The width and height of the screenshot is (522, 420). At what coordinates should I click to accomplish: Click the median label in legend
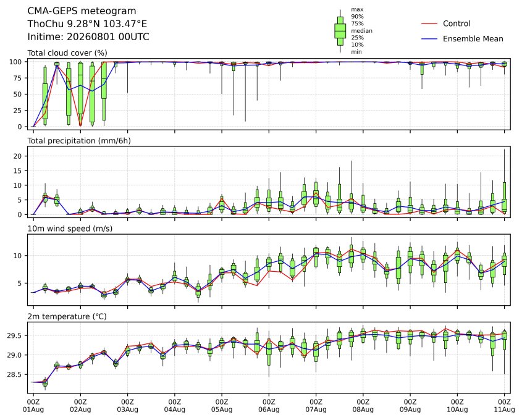click(x=361, y=31)
